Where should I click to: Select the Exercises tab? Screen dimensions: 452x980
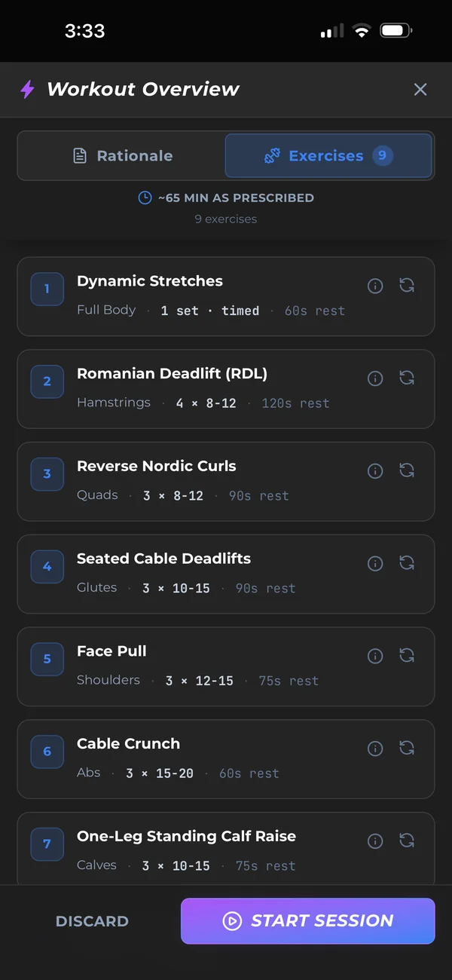pyautogui.click(x=328, y=156)
